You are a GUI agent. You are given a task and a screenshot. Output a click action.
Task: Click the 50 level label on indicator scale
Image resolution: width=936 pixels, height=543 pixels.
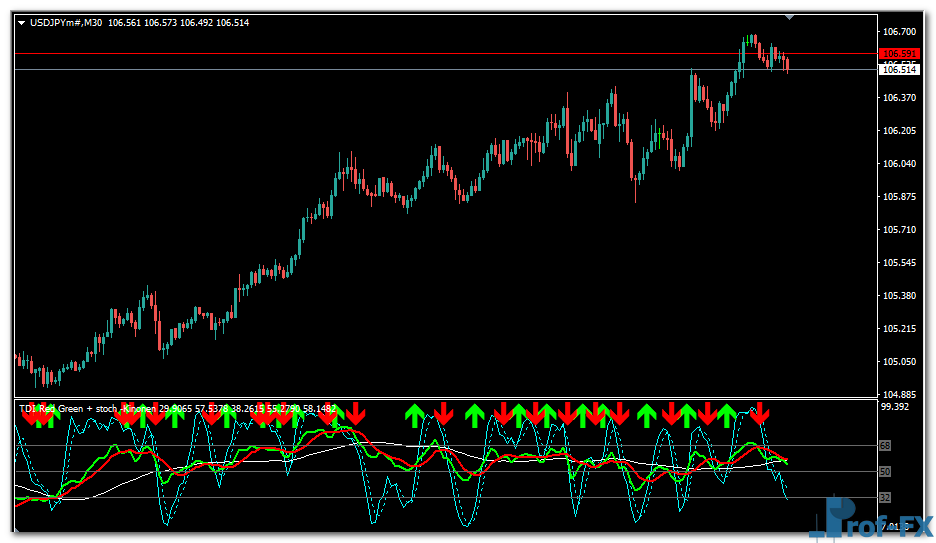(886, 471)
